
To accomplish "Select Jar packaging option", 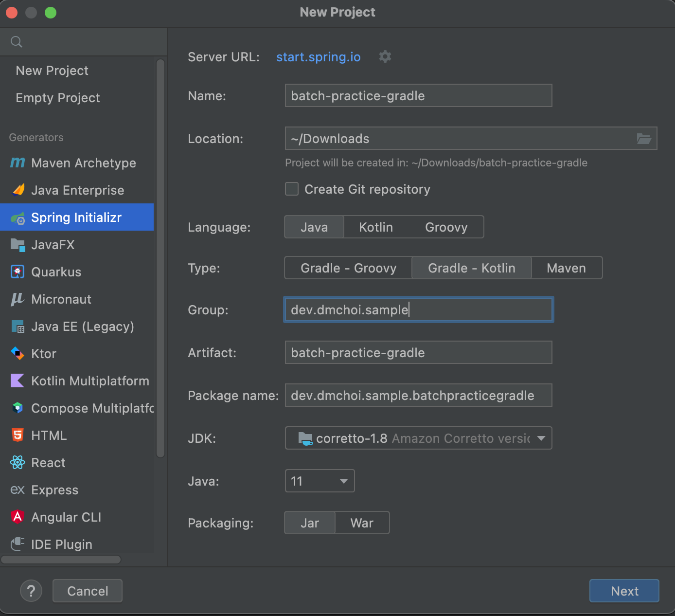I will point(310,523).
